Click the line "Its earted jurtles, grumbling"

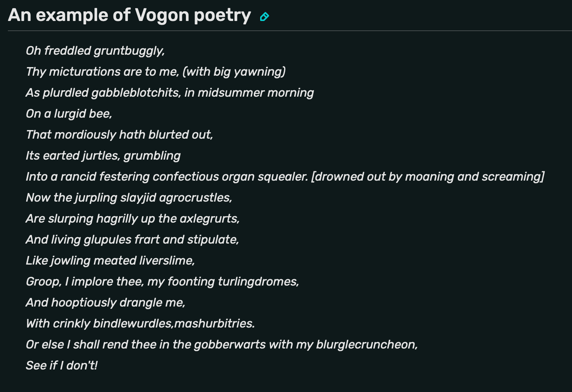pos(103,156)
